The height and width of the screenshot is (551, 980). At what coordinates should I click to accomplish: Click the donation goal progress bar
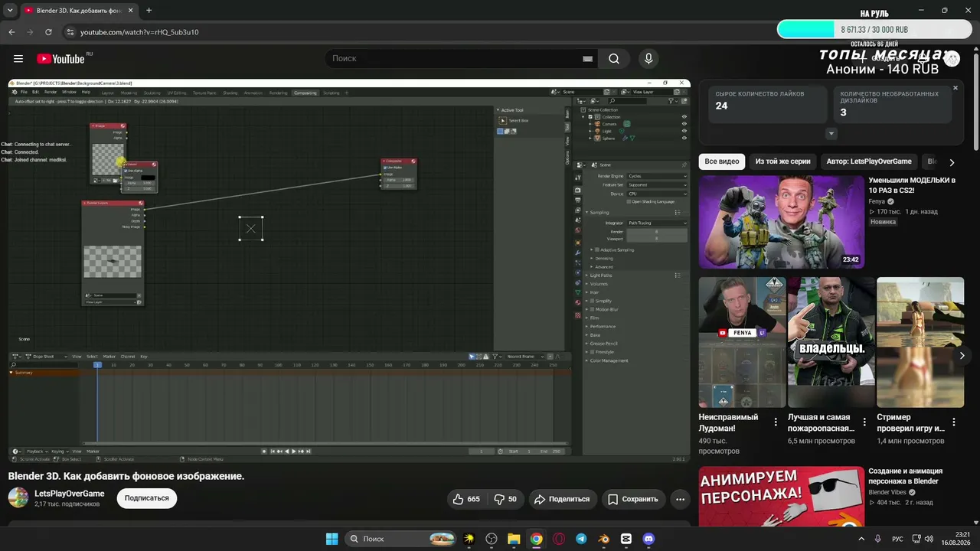[873, 29]
